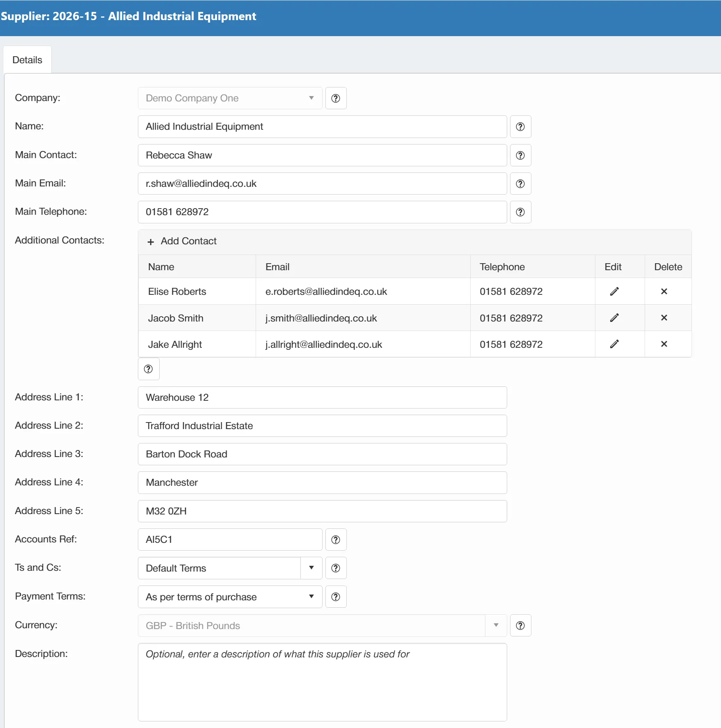Screen dimensions: 721x728
Task: Open the Company dropdown showing Demo Company One
Action: point(230,98)
